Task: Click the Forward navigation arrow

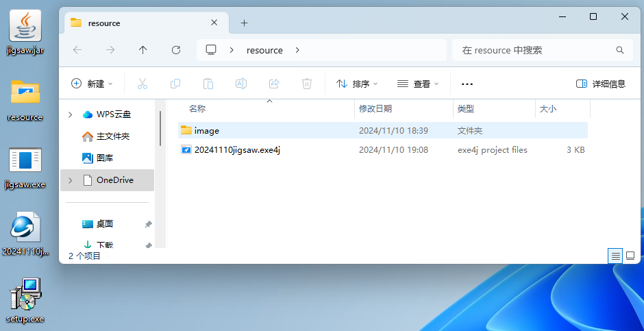Action: coord(110,50)
